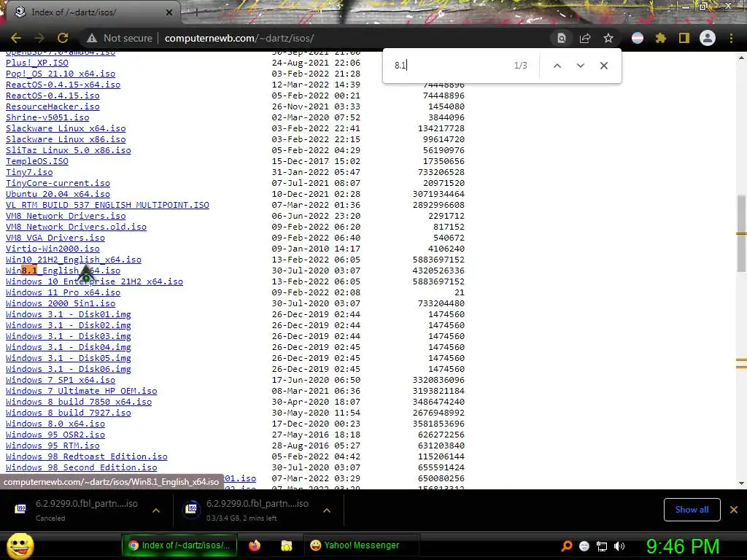Open the smiley-face start button

tap(20, 545)
